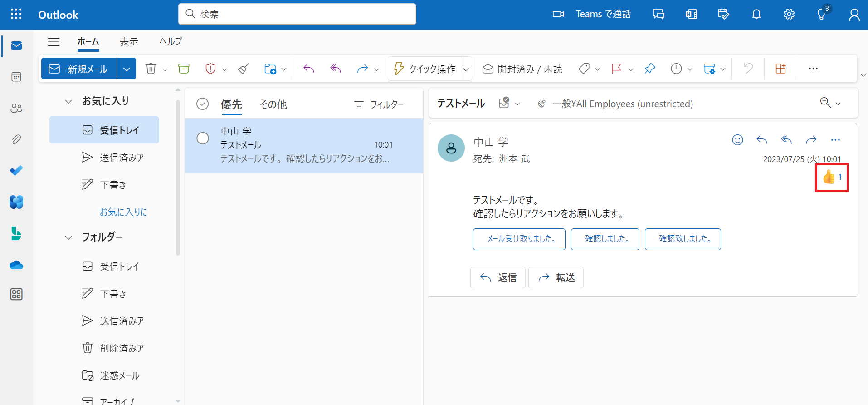Click the Reply all arrow in message header
This screenshot has height=405, width=868.
786,140
